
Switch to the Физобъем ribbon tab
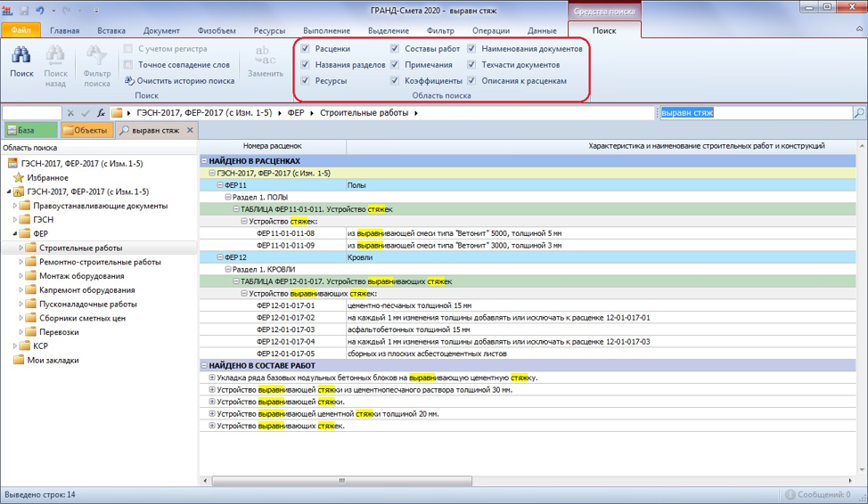click(217, 30)
